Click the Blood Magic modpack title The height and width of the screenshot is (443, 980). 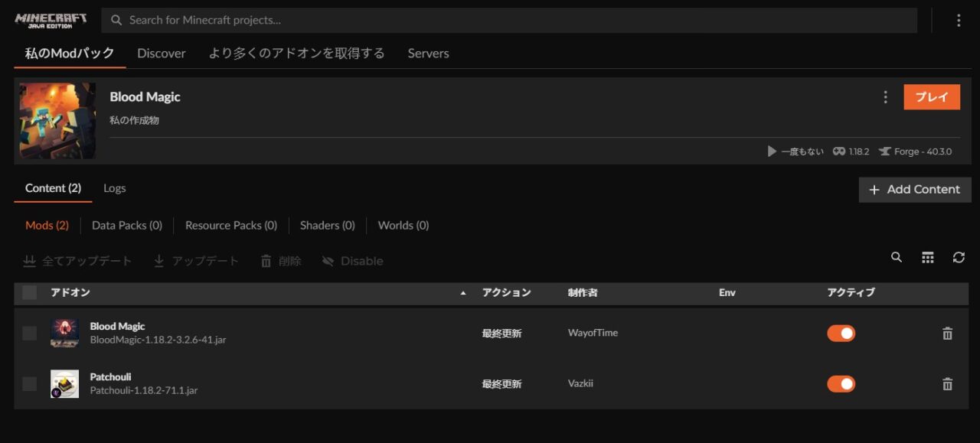click(x=145, y=97)
